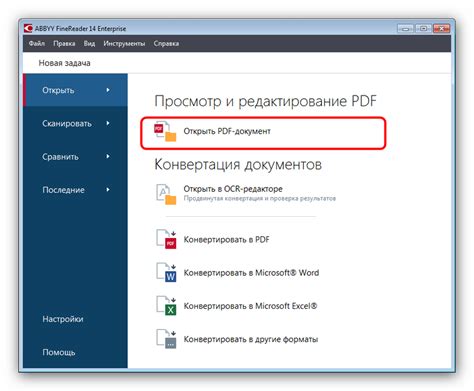This screenshot has width=474, height=391.
Task: Click the ABBYY FineReader logo in title bar
Action: coord(28,28)
